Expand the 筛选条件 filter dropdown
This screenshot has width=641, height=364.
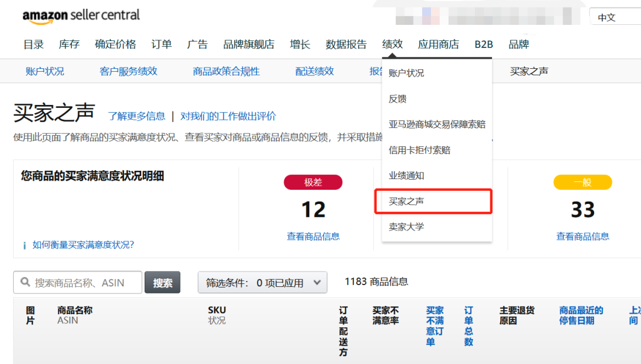click(262, 282)
